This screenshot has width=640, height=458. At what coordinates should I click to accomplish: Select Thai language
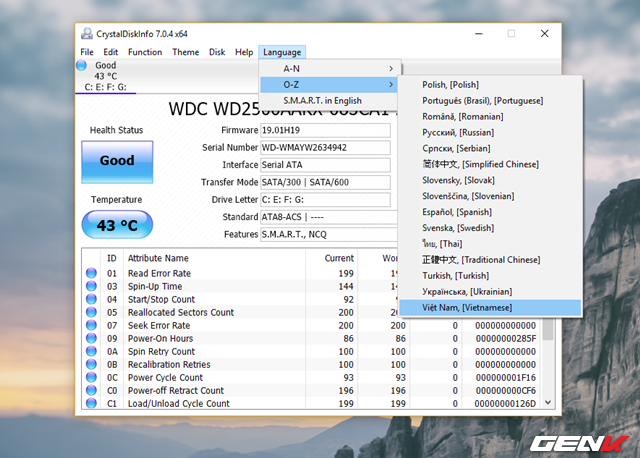click(x=490, y=244)
